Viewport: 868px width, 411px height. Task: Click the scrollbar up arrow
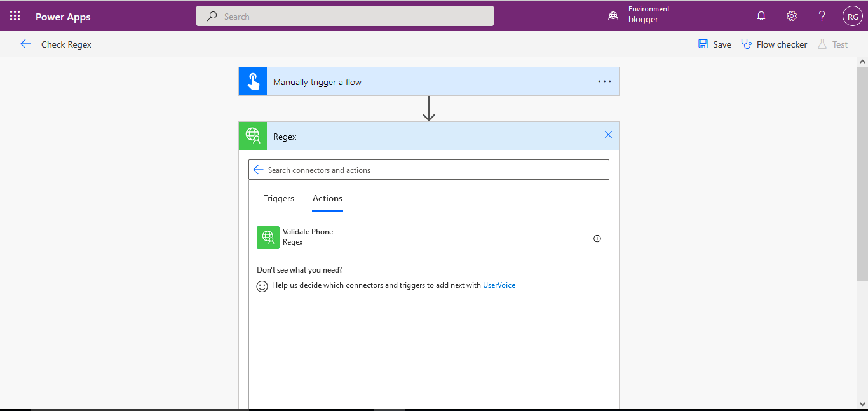862,62
